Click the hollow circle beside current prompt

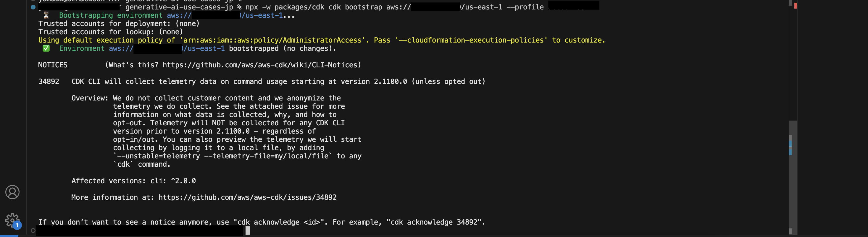click(x=33, y=230)
